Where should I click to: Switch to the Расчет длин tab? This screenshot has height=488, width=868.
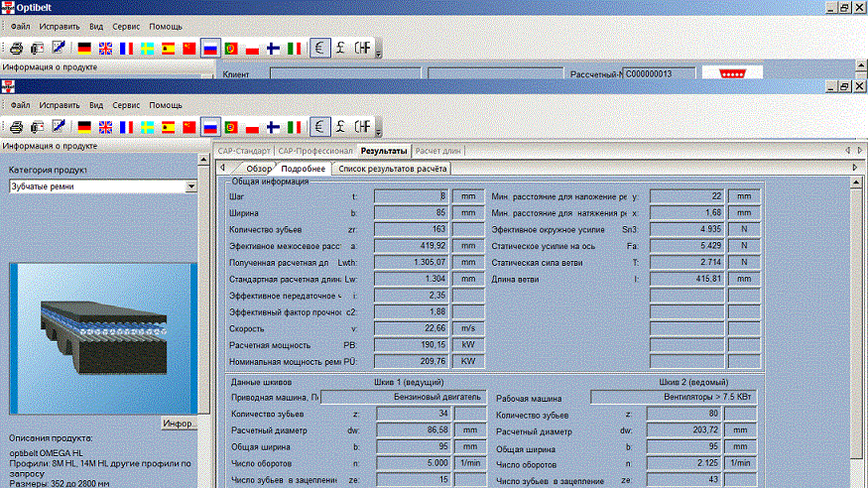[x=437, y=151]
